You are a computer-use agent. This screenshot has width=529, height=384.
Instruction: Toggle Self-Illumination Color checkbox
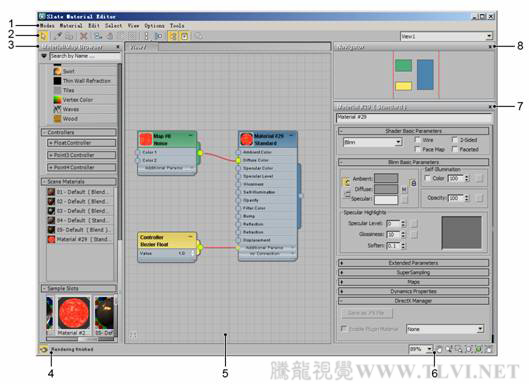[427, 178]
